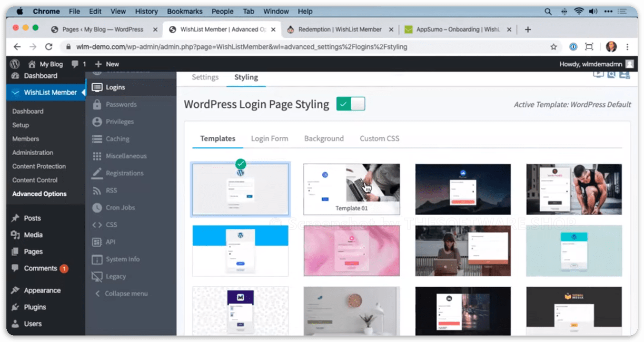Viewport: 644px width, 342px height.
Task: Open the WishList Member Setup page
Action: point(21,125)
